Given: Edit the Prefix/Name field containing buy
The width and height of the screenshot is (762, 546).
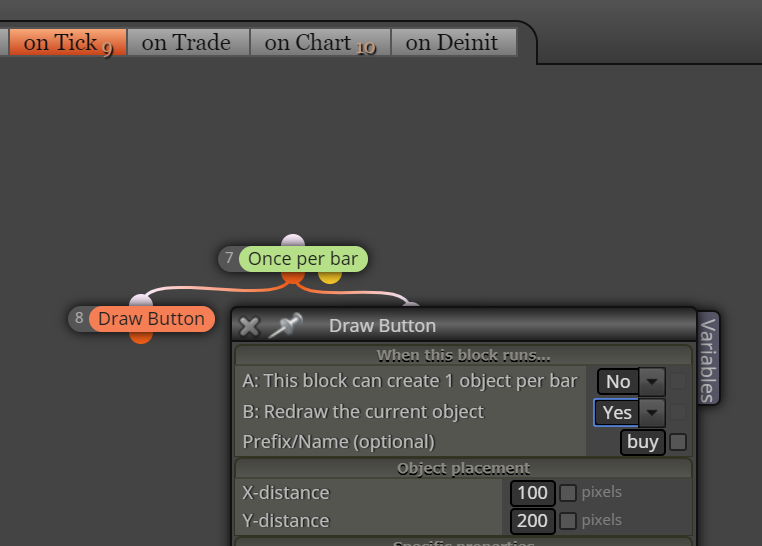Looking at the screenshot, I should (x=642, y=443).
